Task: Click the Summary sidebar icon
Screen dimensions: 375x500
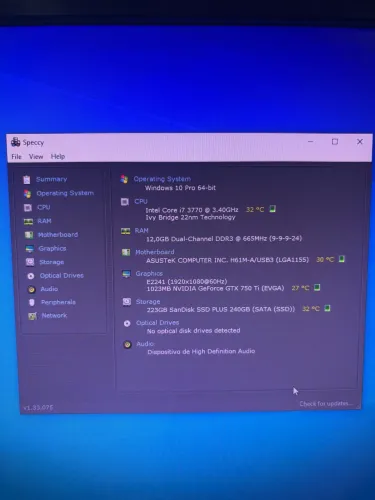Action: (27, 180)
